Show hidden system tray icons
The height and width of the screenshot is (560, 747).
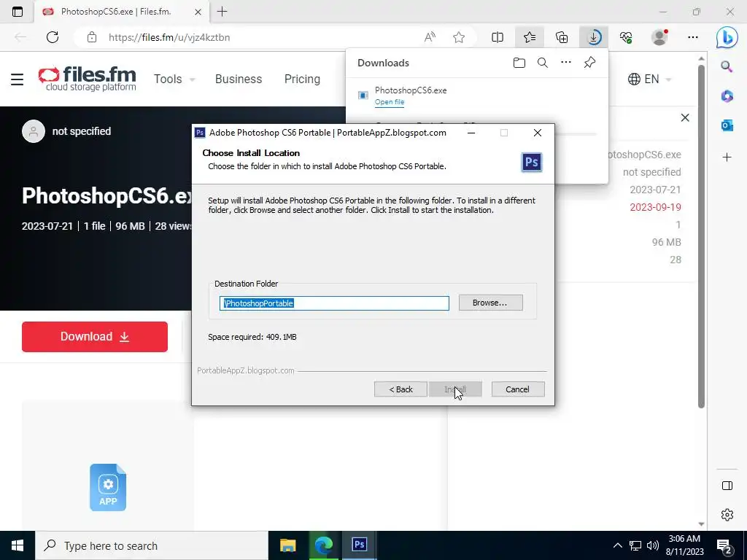click(617, 545)
